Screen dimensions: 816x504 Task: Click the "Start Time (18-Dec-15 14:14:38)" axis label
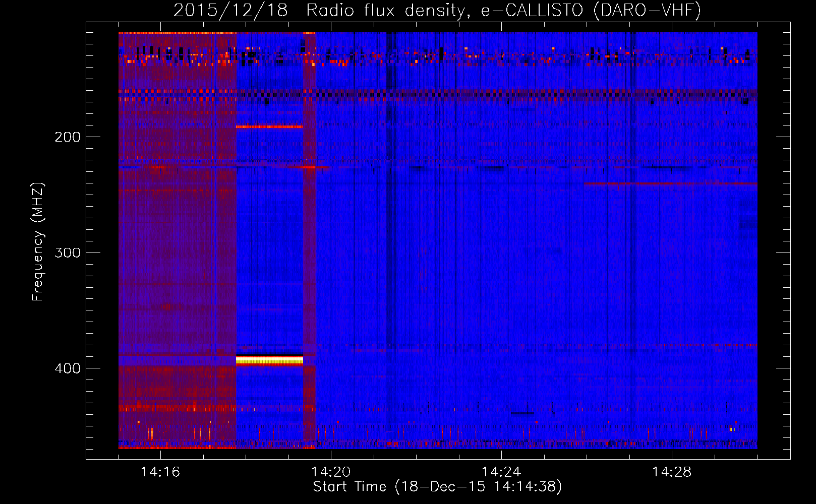click(x=437, y=487)
